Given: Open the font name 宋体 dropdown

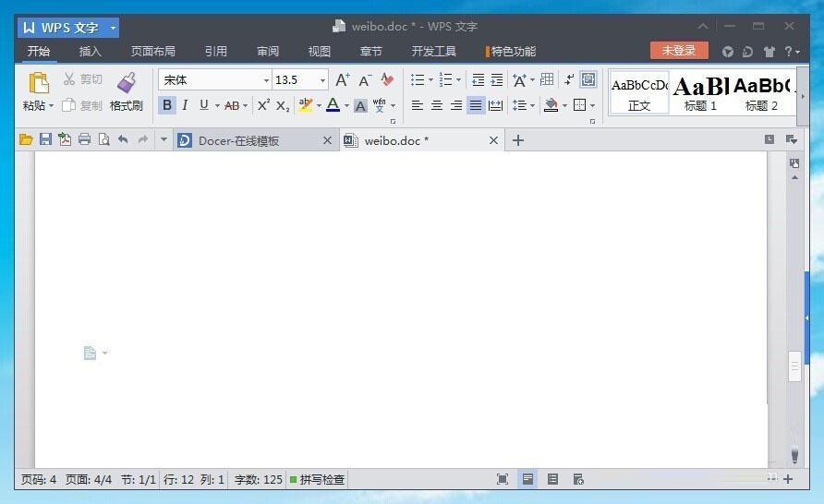Looking at the screenshot, I should point(267,80).
